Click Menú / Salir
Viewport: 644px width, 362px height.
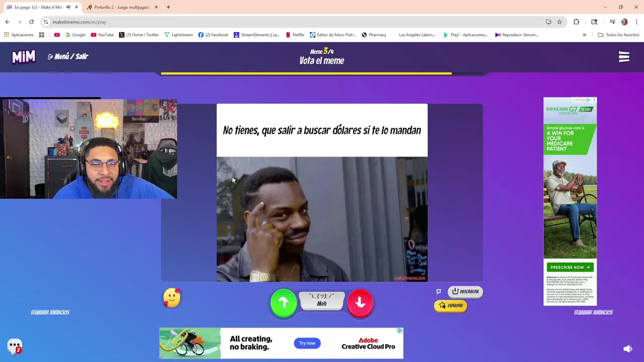point(68,57)
